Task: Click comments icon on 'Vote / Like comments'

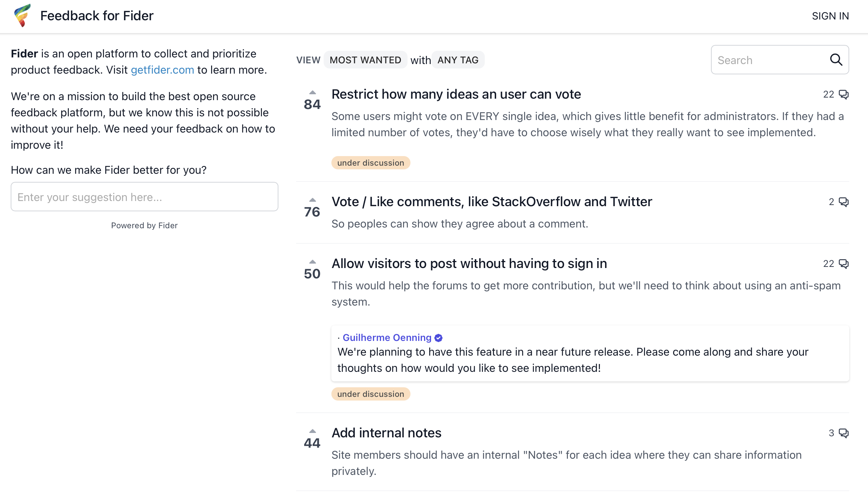Action: tap(844, 202)
